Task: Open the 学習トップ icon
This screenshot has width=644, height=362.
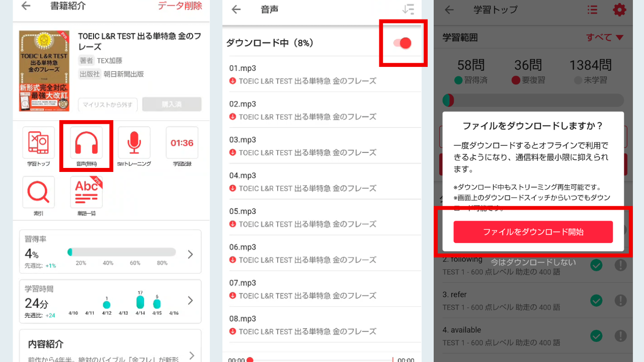Action: pyautogui.click(x=39, y=143)
